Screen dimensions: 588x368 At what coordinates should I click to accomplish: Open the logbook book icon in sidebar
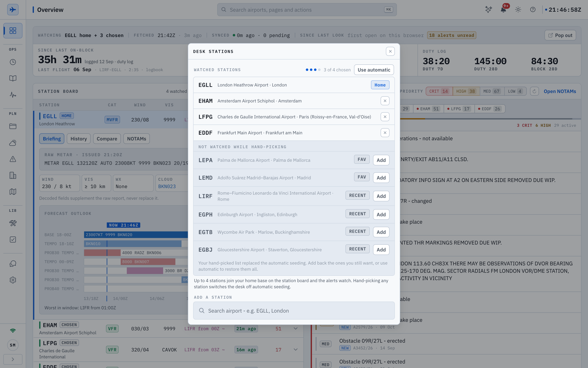[x=13, y=78]
